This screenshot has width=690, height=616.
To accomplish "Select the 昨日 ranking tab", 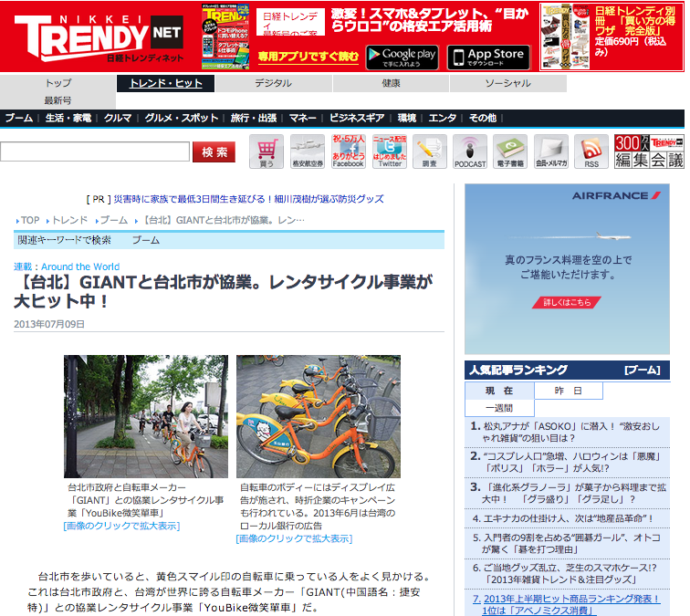I will coord(568,391).
